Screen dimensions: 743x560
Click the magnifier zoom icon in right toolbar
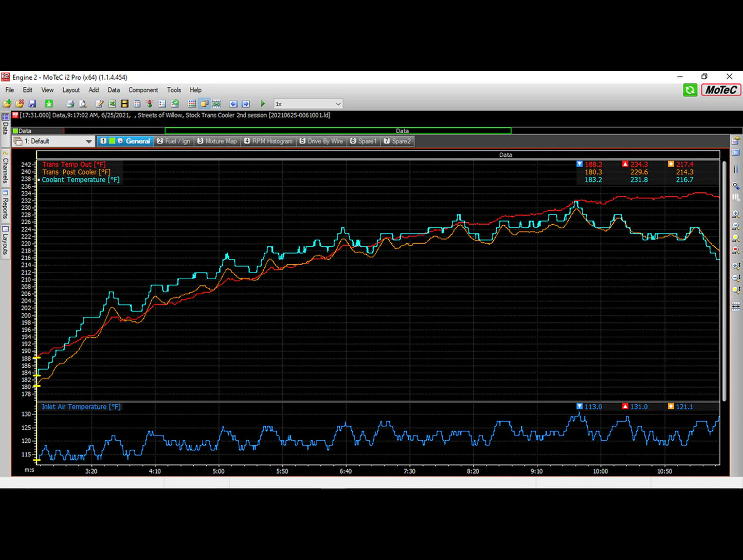(736, 186)
